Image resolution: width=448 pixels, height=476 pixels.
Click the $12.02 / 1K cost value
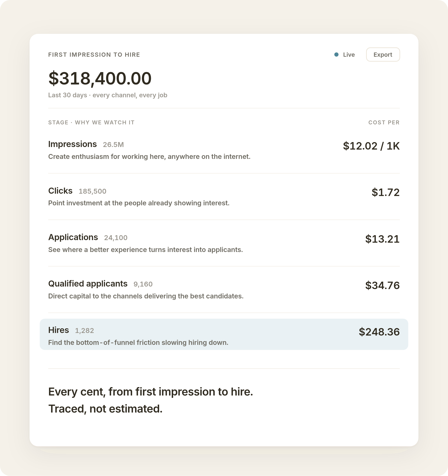371,146
